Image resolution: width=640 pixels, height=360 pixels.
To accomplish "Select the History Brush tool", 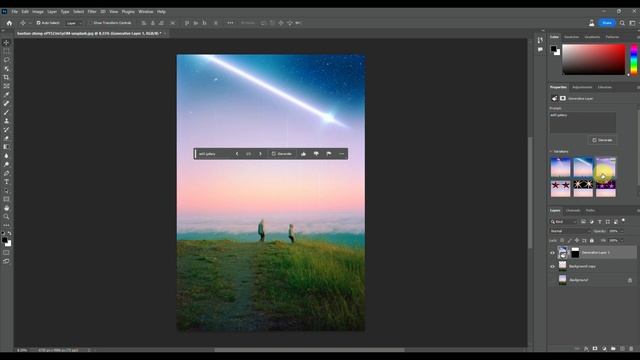I will 6,129.
